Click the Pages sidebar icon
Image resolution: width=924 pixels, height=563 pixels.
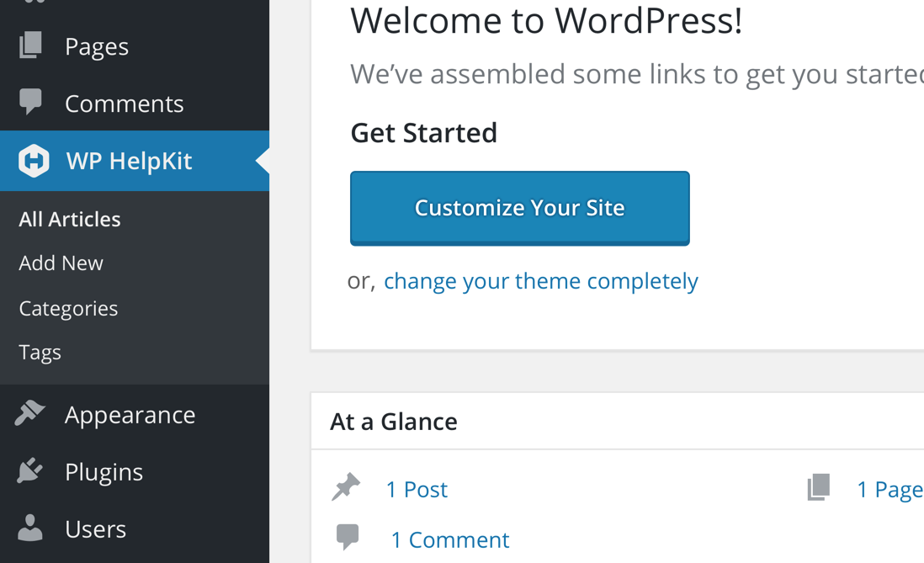tap(30, 45)
